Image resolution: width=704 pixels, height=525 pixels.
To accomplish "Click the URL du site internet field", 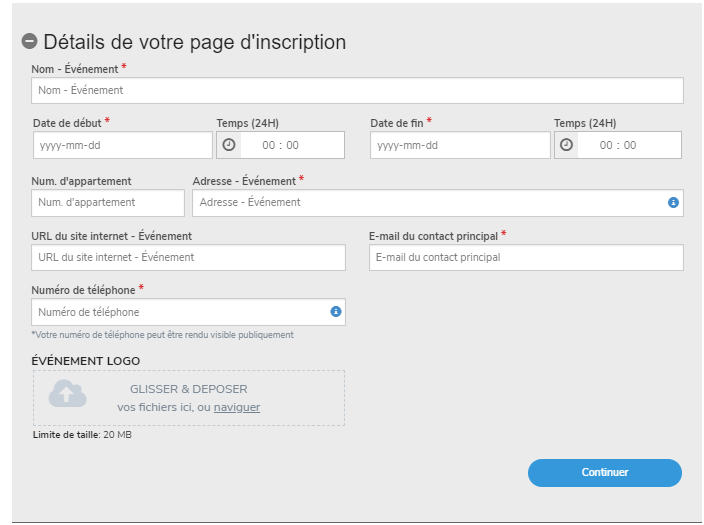I will point(188,257).
